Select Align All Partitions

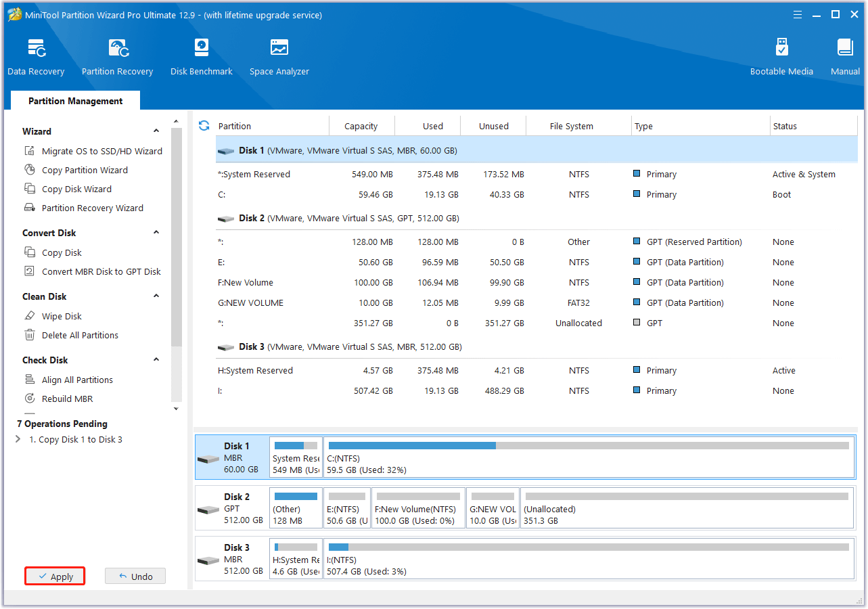[x=68, y=380]
